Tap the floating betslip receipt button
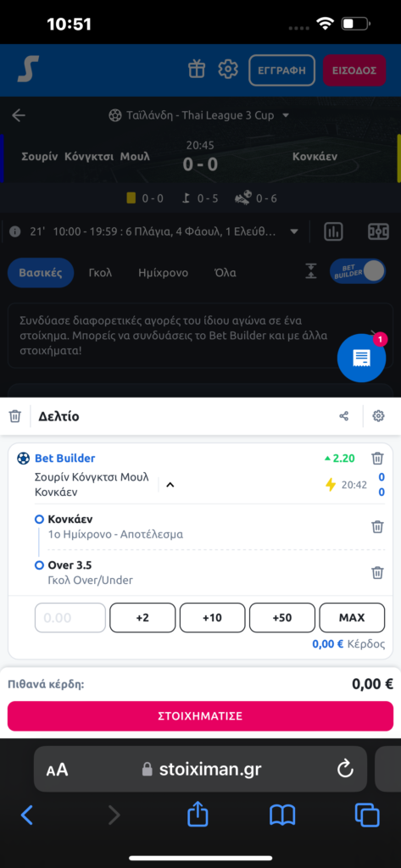401x868 pixels. click(x=361, y=358)
